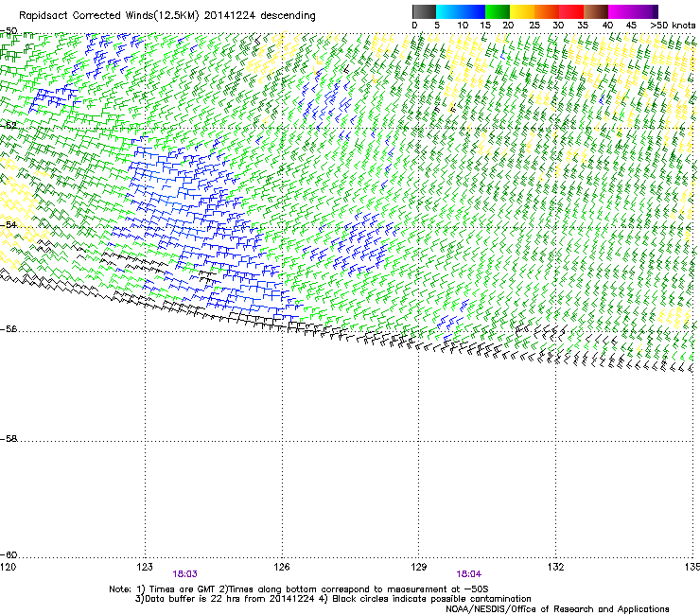Click the '120' longitude axis label

coord(8,567)
